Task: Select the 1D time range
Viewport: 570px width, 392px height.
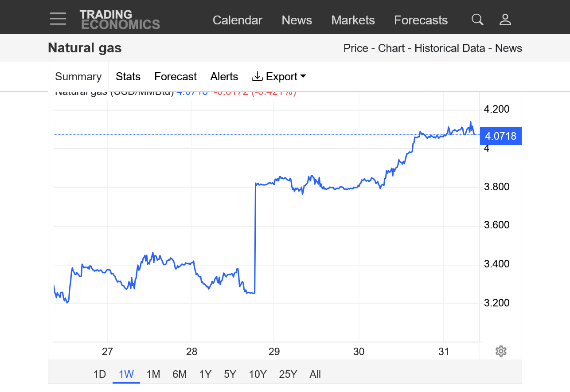Action: click(x=100, y=374)
